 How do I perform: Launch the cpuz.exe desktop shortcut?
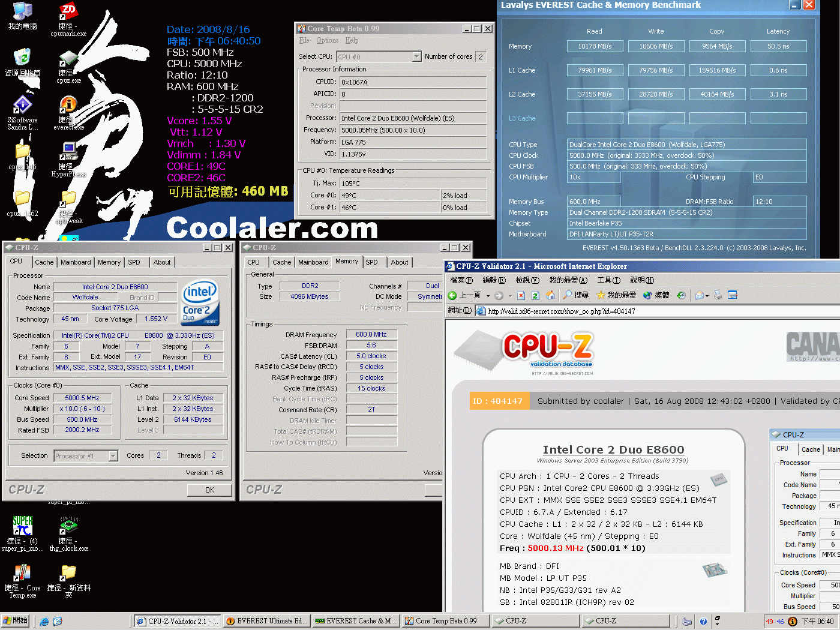pos(68,66)
